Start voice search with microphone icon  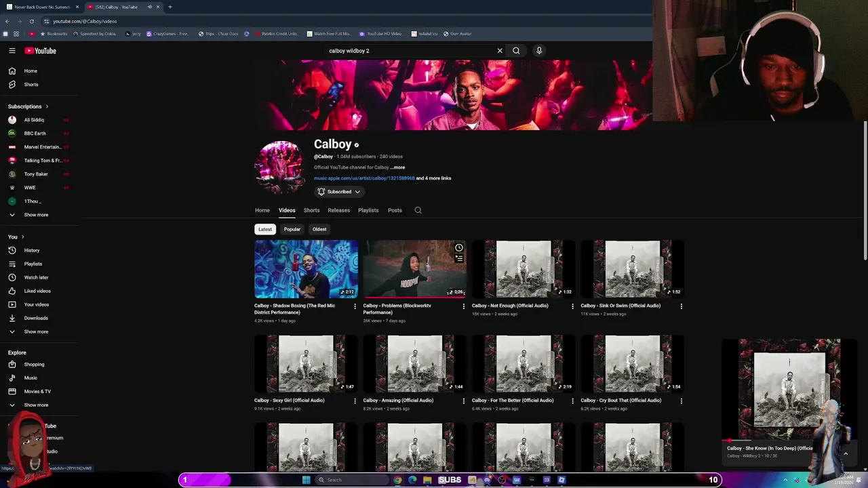[x=539, y=51]
